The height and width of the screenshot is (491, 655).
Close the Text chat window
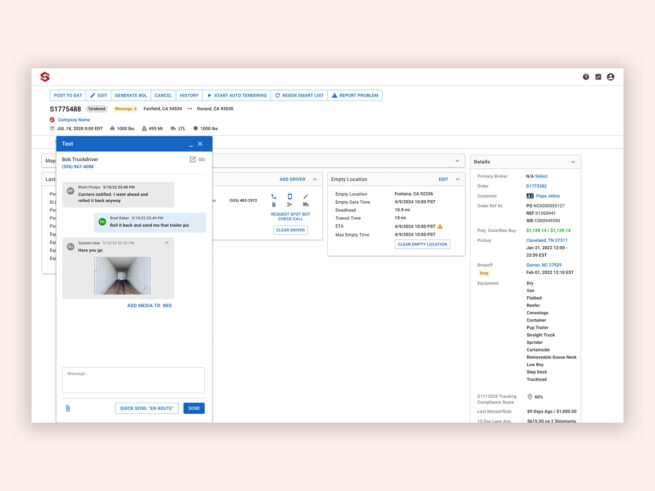[200, 144]
